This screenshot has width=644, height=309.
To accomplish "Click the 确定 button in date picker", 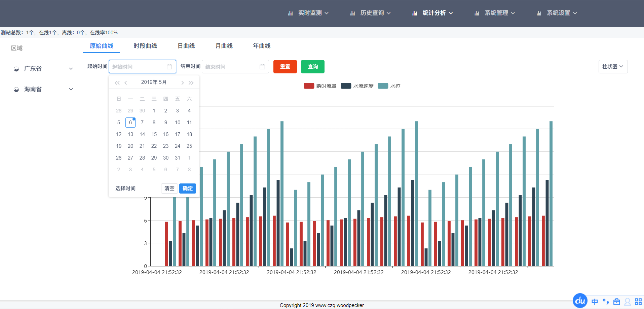I will click(x=188, y=188).
